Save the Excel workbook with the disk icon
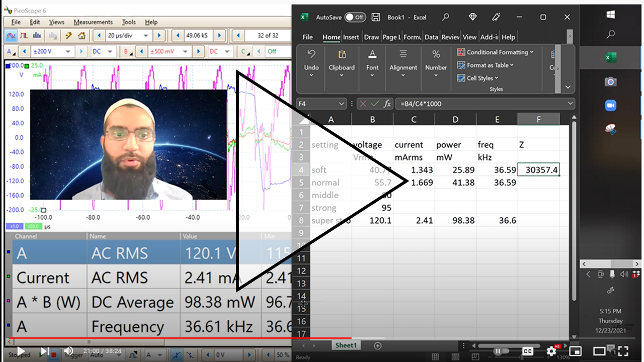 tap(376, 17)
